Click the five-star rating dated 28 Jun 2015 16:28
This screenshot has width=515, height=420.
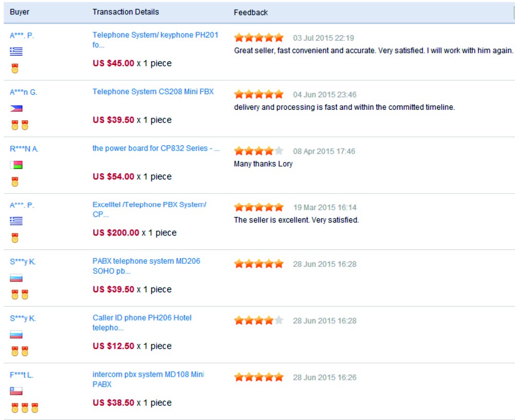coord(259,264)
